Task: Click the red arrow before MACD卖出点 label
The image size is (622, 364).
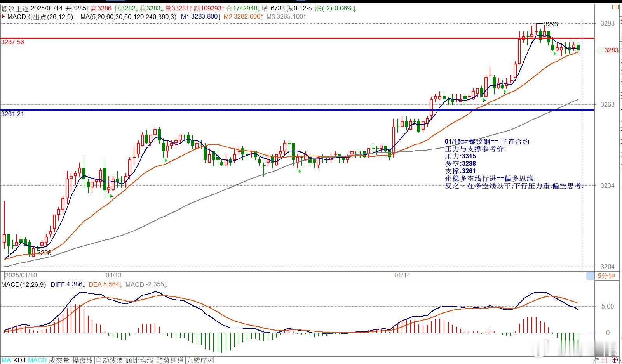Action: (3, 17)
